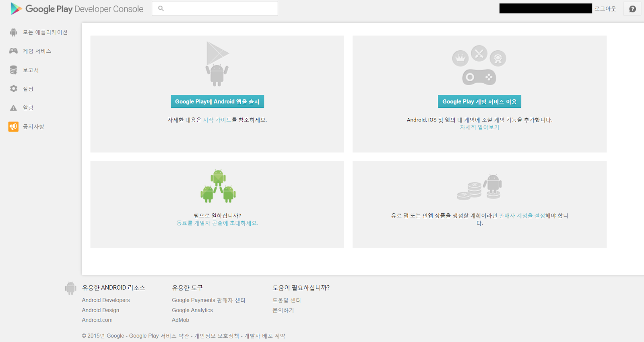The image size is (644, 342).
Task: Click the Google Play에 Android 앱을 출시 button
Action: (217, 101)
